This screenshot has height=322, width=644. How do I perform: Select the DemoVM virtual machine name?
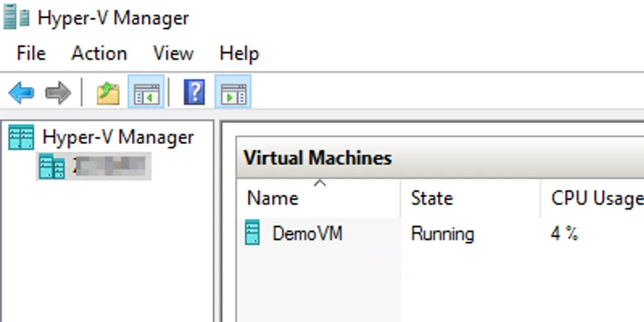click(307, 234)
